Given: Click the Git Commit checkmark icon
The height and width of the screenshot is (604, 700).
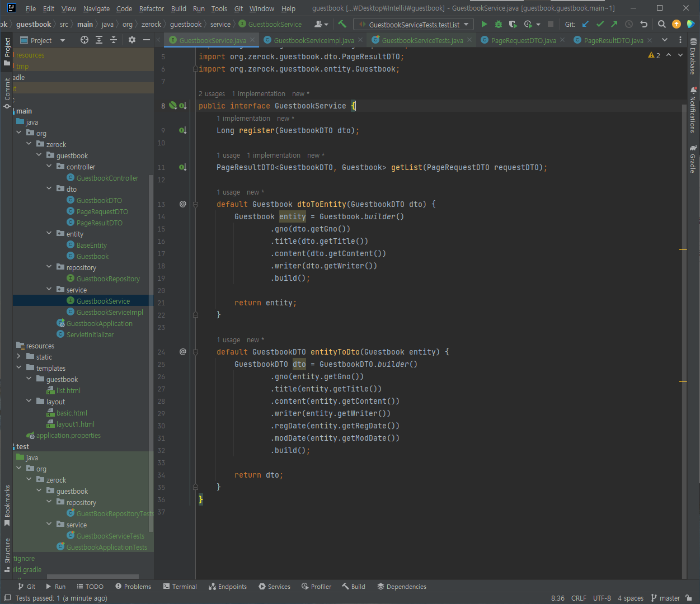Looking at the screenshot, I should (600, 24).
